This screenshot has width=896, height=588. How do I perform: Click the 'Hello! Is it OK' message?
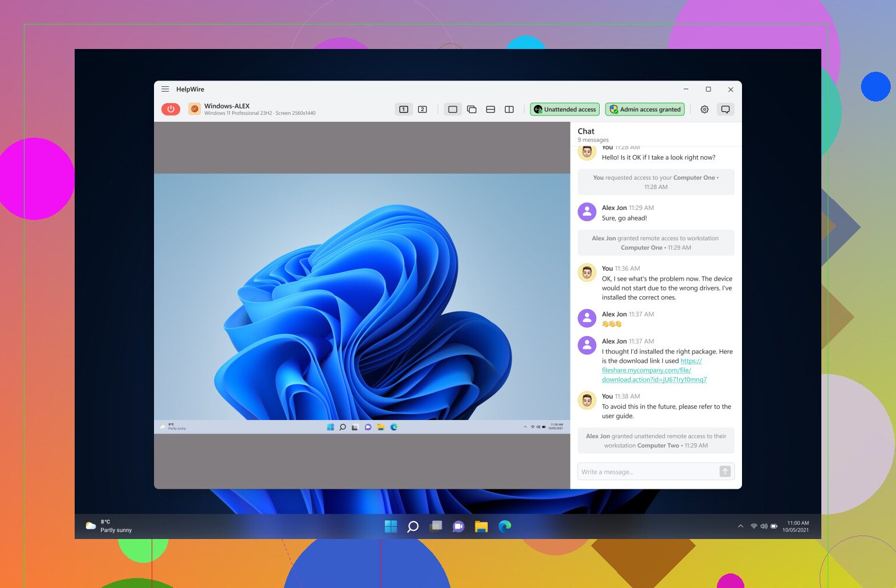click(659, 157)
